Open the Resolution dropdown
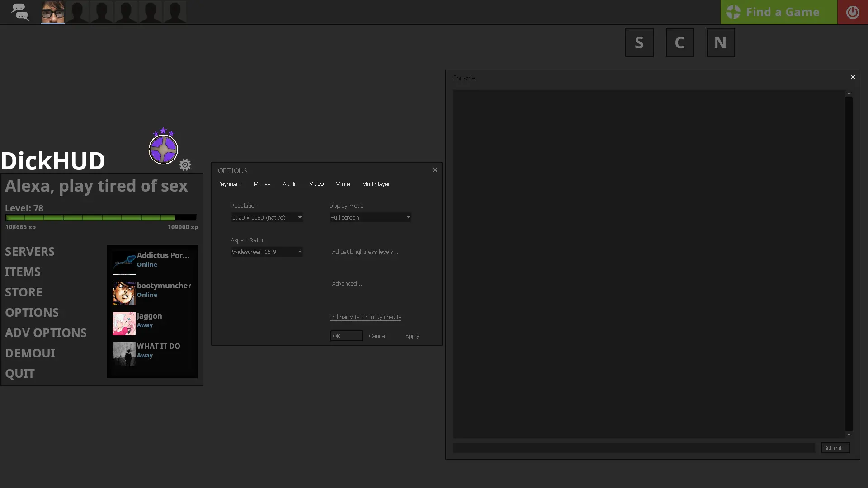This screenshot has height=488, width=868. [x=267, y=217]
